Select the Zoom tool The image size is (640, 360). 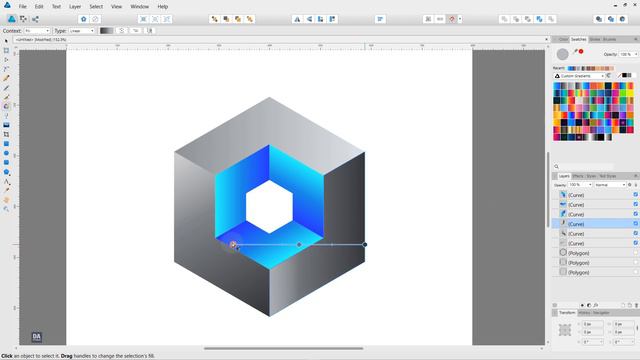coord(6,209)
